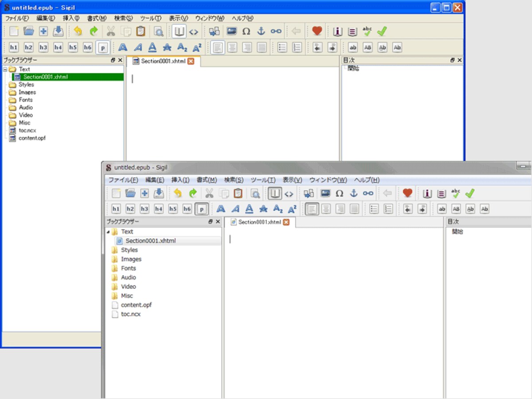Click Insert anchor icon in front window

[x=354, y=193]
